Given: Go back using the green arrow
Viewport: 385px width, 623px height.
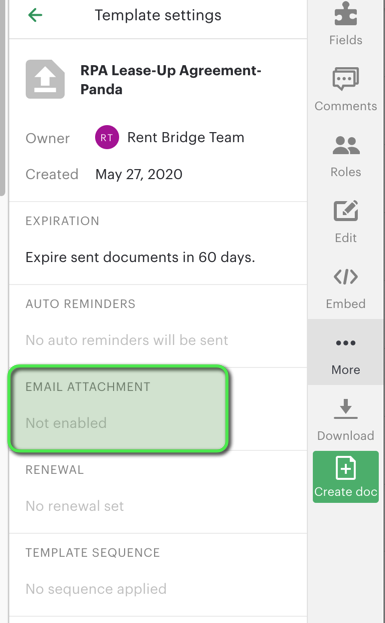Looking at the screenshot, I should point(35,15).
